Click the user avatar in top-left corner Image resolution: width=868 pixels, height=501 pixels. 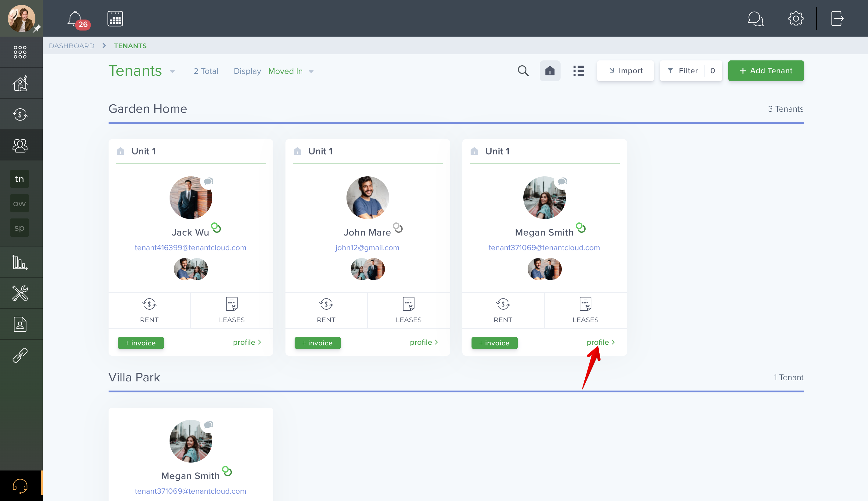[x=21, y=19]
